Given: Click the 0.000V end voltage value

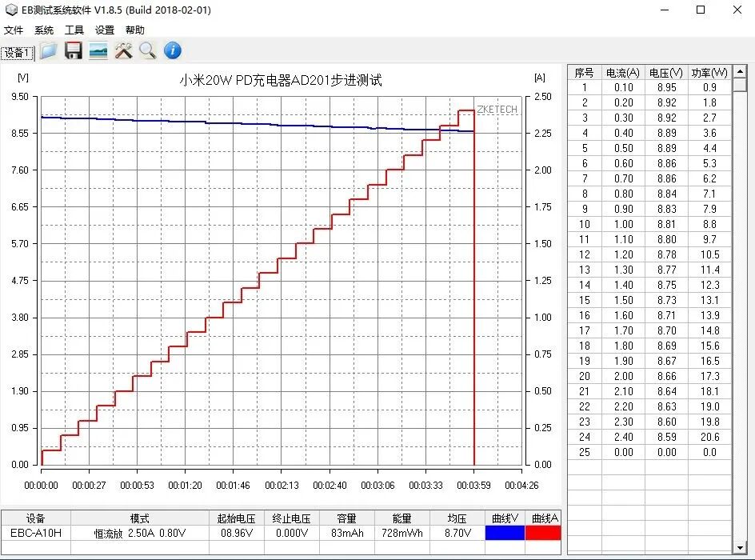Looking at the screenshot, I should click(291, 533).
